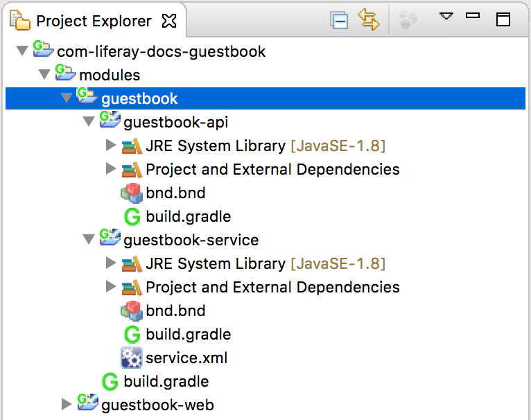The image size is (531, 420).
Task: Click dependencies library icon under guestbook-service
Action: [132, 288]
